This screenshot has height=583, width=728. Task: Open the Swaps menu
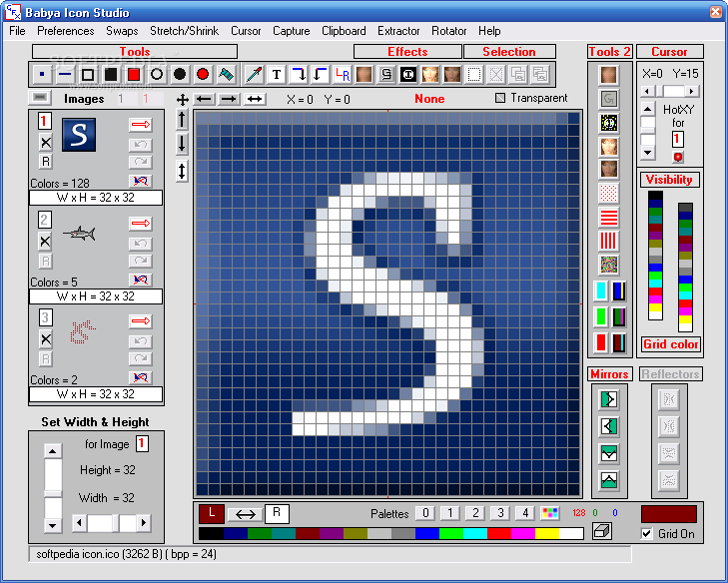coord(122,31)
